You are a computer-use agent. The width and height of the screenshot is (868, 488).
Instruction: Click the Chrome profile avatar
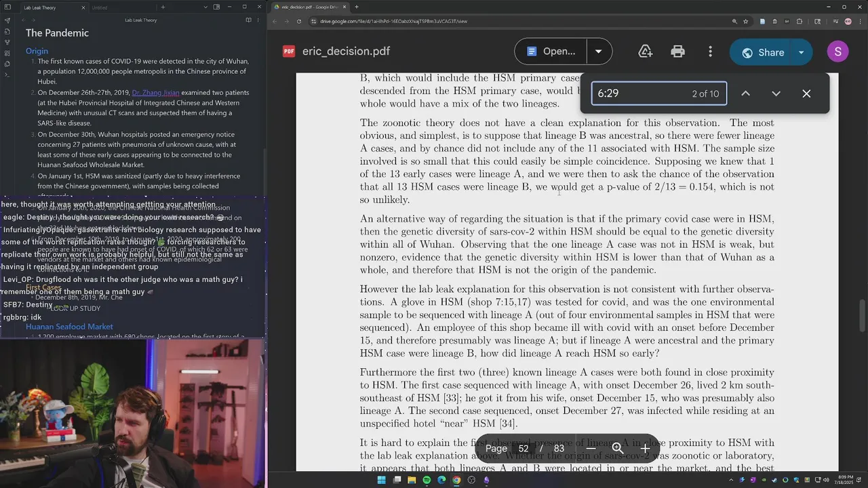[x=848, y=21]
